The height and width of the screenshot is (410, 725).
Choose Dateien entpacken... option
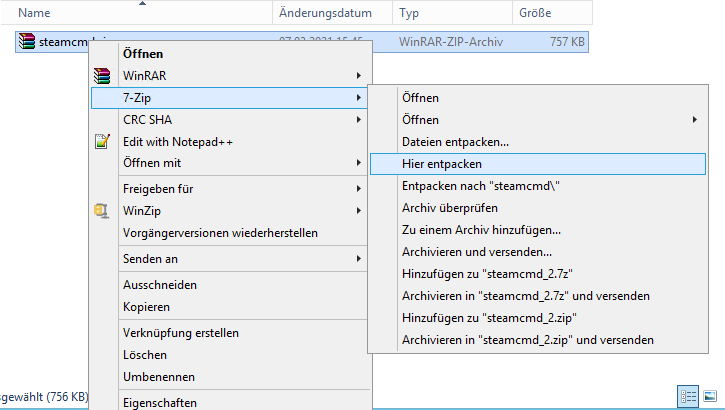[455, 142]
